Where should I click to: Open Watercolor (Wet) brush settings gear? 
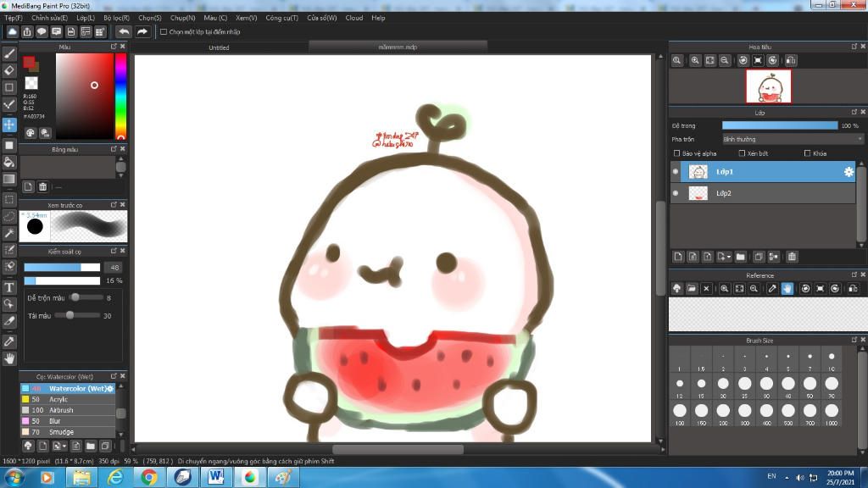click(x=109, y=388)
